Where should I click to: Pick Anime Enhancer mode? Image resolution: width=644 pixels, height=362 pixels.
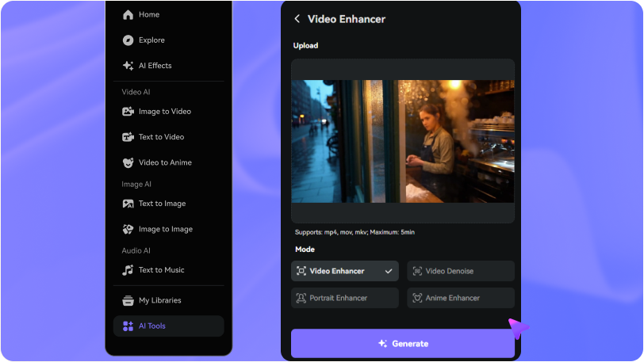(x=460, y=298)
